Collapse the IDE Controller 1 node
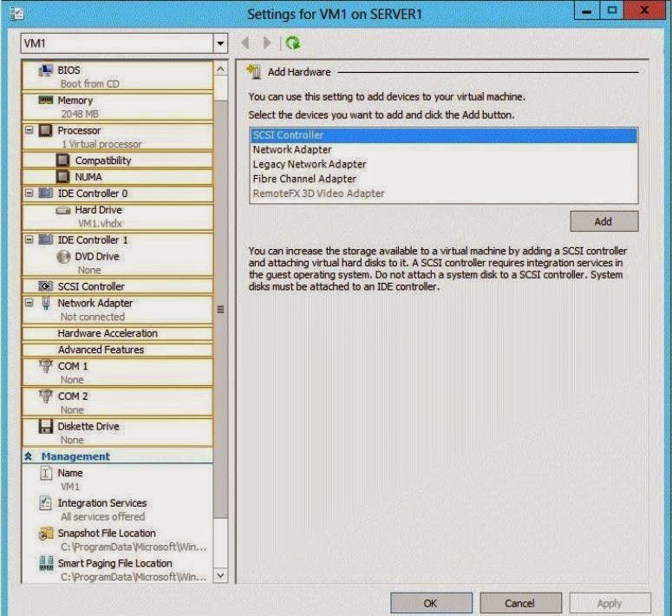 pyautogui.click(x=29, y=239)
